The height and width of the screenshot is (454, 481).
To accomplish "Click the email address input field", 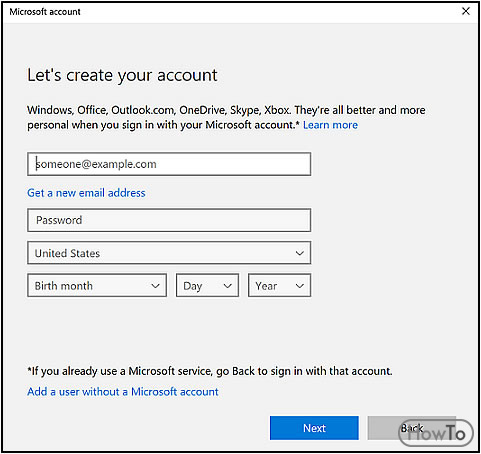I will point(169,164).
